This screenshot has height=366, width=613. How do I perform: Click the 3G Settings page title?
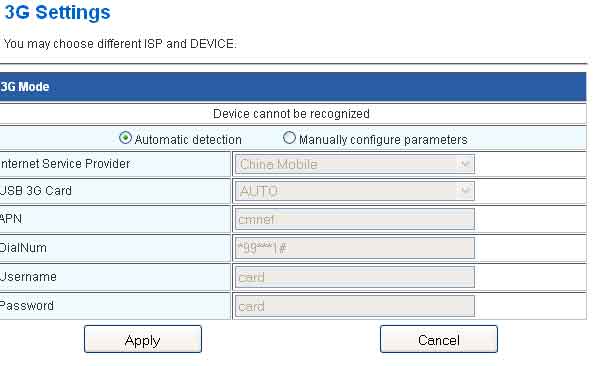[57, 12]
